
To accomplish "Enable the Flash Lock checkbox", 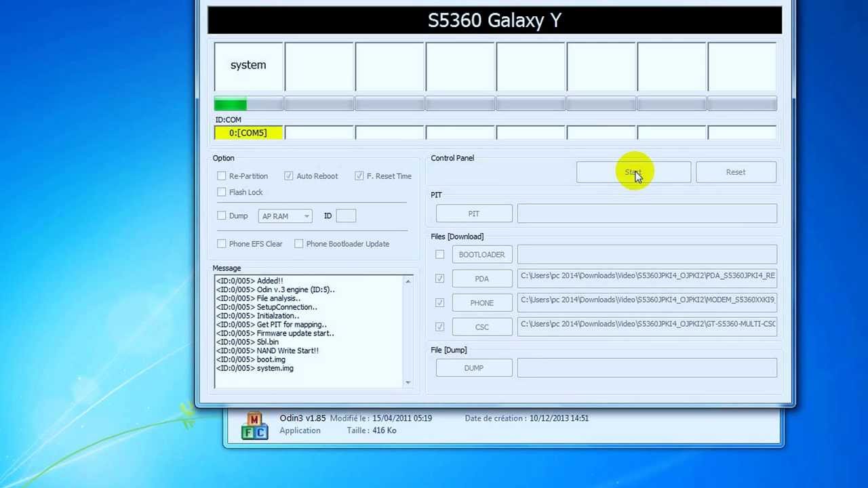I will click(x=222, y=192).
